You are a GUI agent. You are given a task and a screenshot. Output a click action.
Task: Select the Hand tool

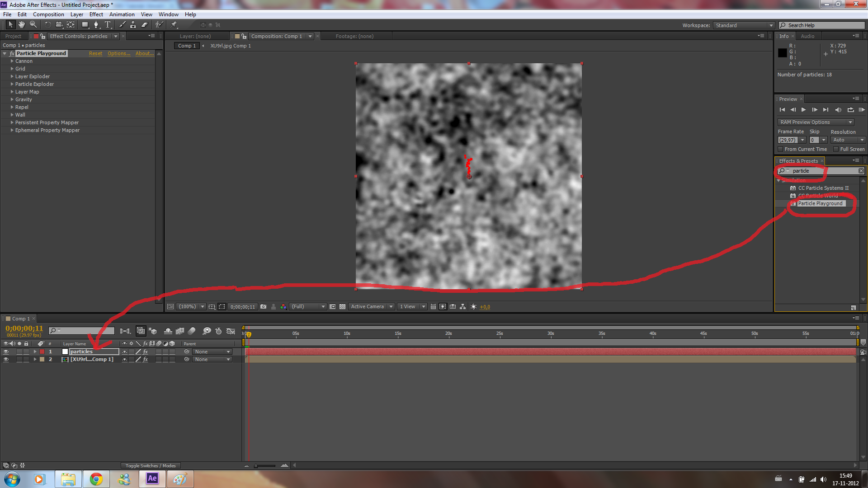(22, 25)
